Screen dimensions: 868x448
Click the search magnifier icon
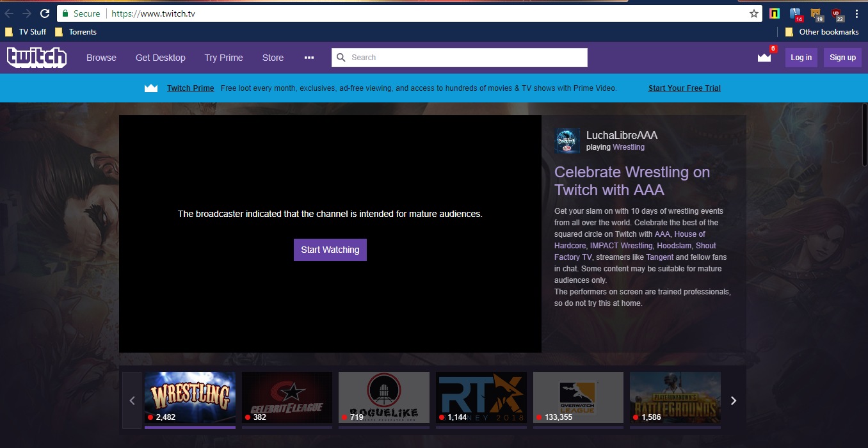[x=341, y=58]
